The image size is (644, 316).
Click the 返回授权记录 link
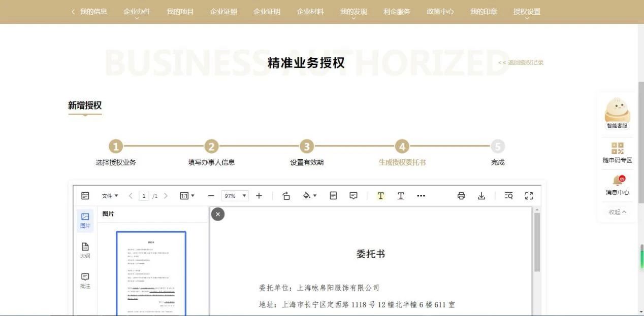coord(521,62)
